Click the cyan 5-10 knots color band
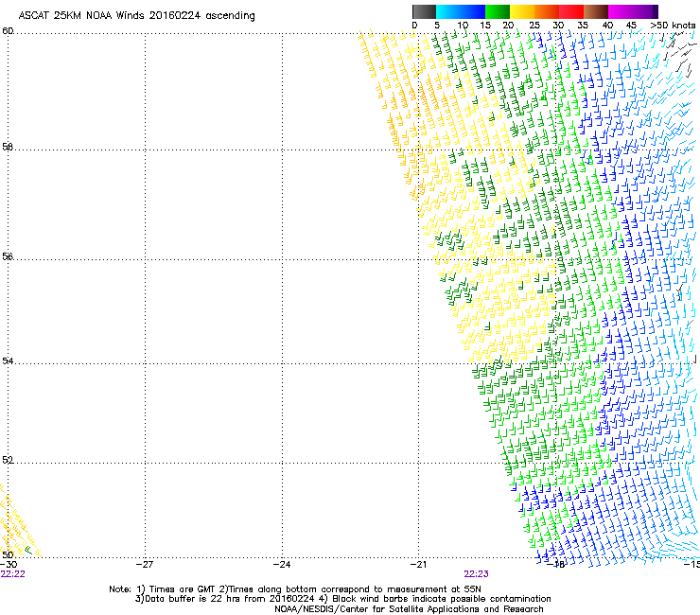Image resolution: width=700 pixels, height=615 pixels. 448,11
